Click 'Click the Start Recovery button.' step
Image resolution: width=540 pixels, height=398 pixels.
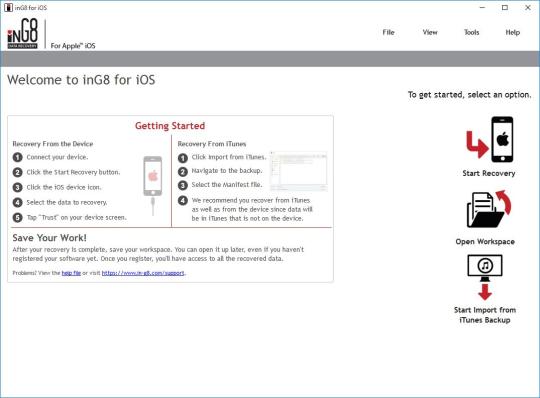[x=73, y=172]
